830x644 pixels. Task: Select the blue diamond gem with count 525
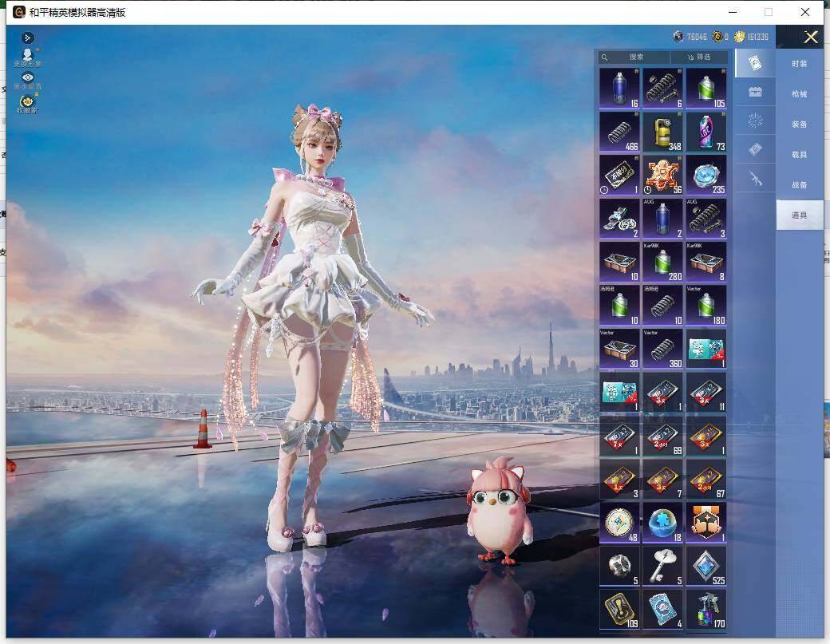[x=706, y=567]
